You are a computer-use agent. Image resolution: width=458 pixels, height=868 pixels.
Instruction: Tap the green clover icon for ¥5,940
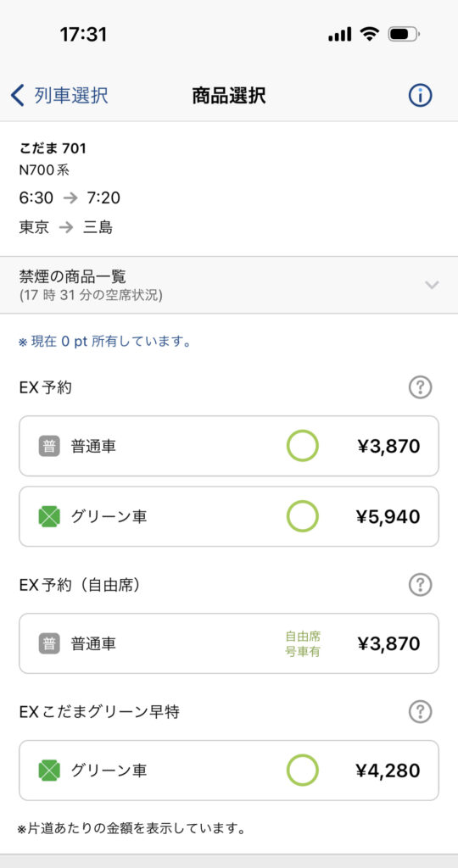(49, 517)
